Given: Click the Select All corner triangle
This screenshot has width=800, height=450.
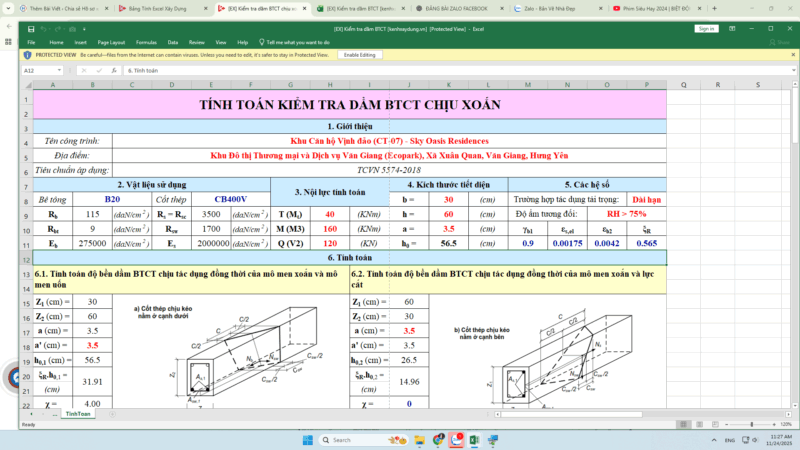Looking at the screenshot, I should [x=27, y=87].
